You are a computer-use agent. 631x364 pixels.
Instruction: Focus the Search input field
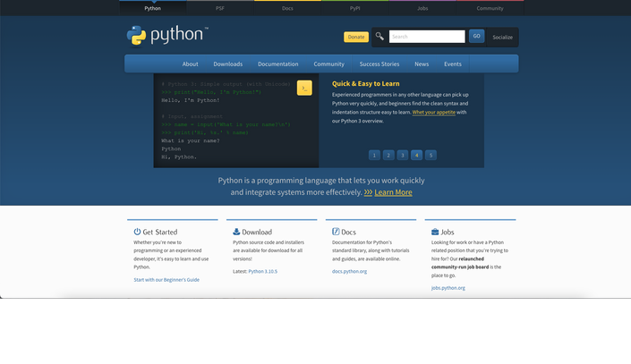pos(427,37)
